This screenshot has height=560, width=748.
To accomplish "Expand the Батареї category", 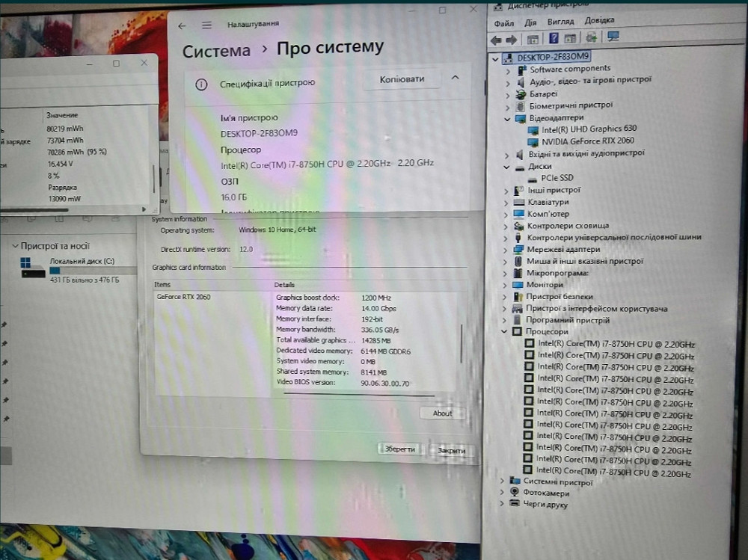I will pyautogui.click(x=507, y=95).
